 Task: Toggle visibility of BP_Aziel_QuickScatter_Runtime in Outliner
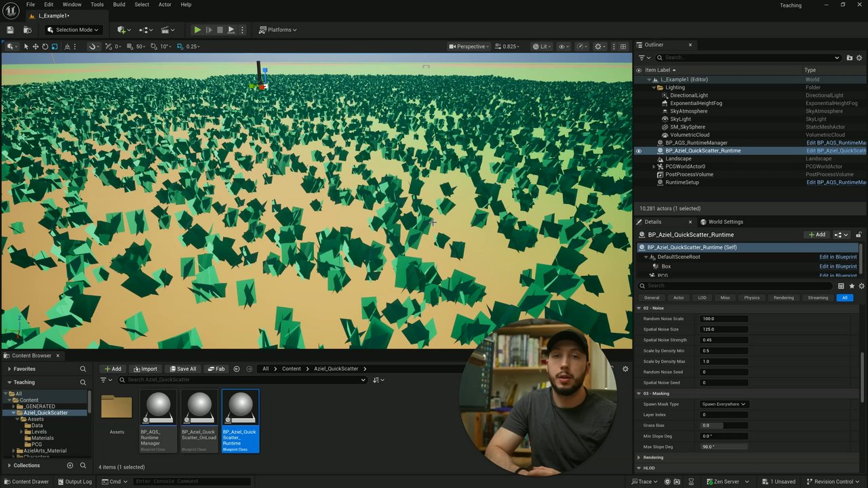[x=639, y=151]
